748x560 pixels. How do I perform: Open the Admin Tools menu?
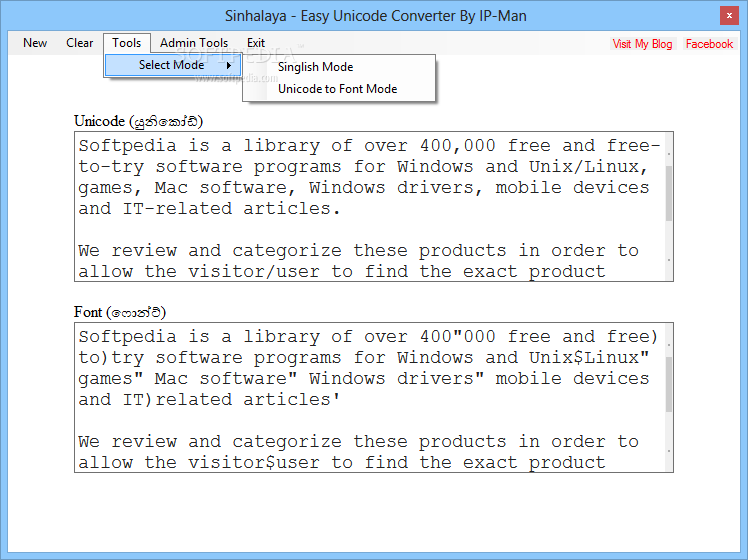(x=194, y=43)
